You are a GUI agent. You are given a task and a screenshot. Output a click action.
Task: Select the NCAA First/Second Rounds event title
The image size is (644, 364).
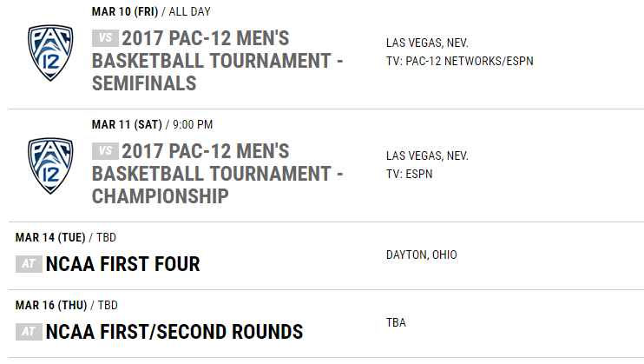pyautogui.click(x=174, y=332)
